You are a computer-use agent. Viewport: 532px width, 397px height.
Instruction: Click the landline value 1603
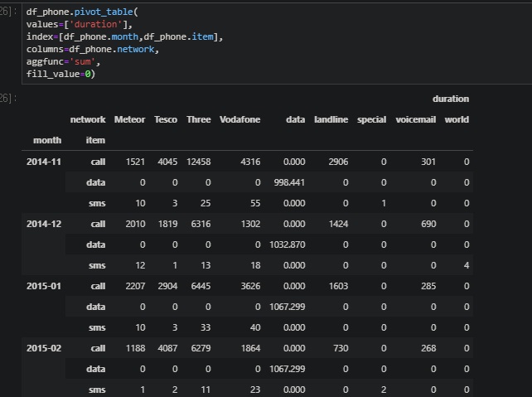pos(339,286)
